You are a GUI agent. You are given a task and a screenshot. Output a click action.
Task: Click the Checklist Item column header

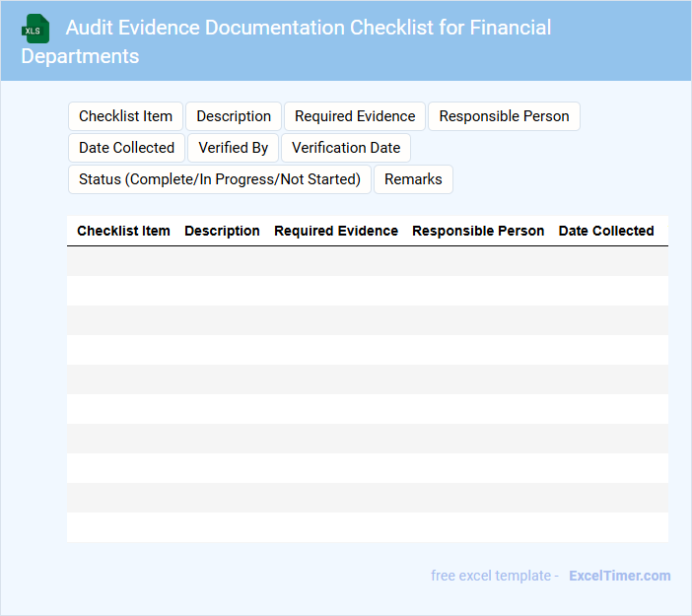point(123,231)
